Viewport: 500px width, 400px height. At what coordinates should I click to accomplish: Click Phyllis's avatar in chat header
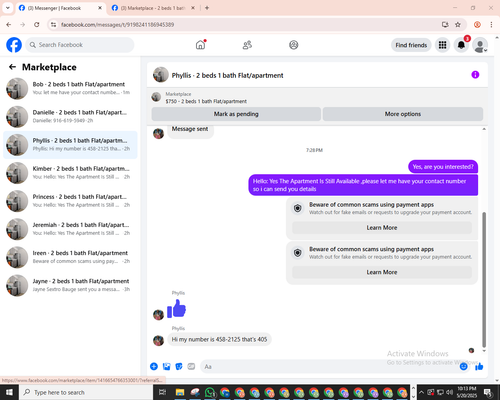[161, 75]
